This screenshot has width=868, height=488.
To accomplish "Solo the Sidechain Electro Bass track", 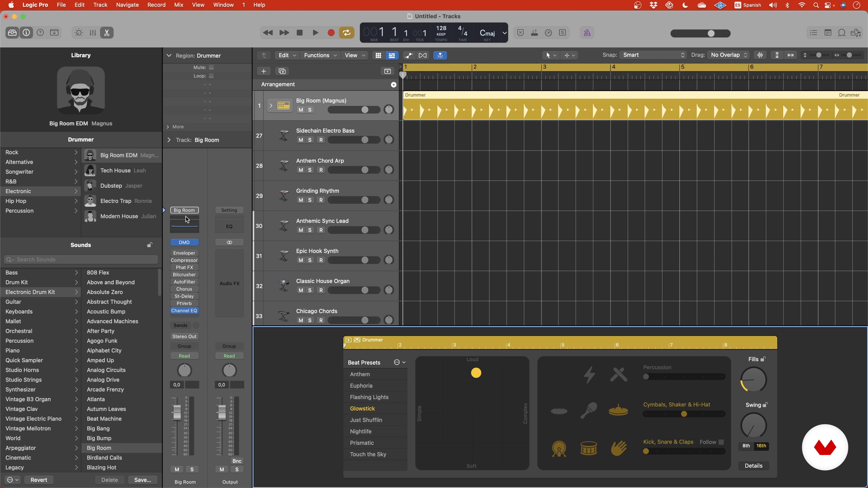I will click(x=310, y=140).
